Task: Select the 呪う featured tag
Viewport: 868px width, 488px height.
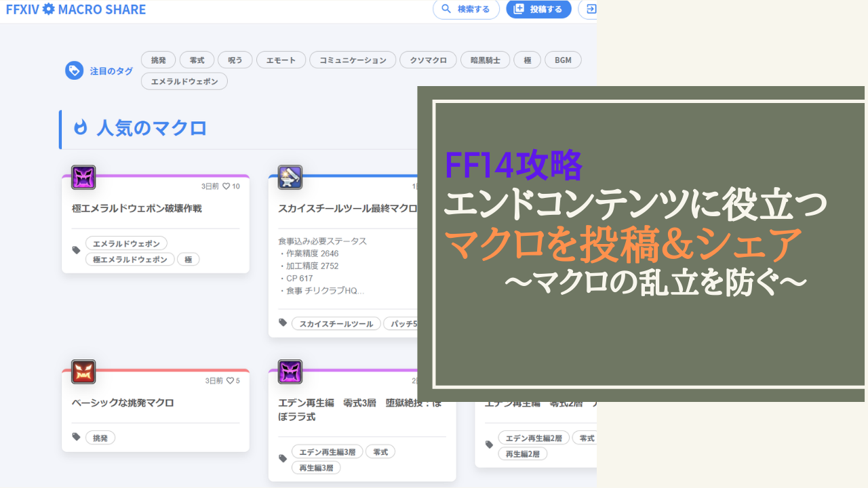Action: tap(235, 60)
